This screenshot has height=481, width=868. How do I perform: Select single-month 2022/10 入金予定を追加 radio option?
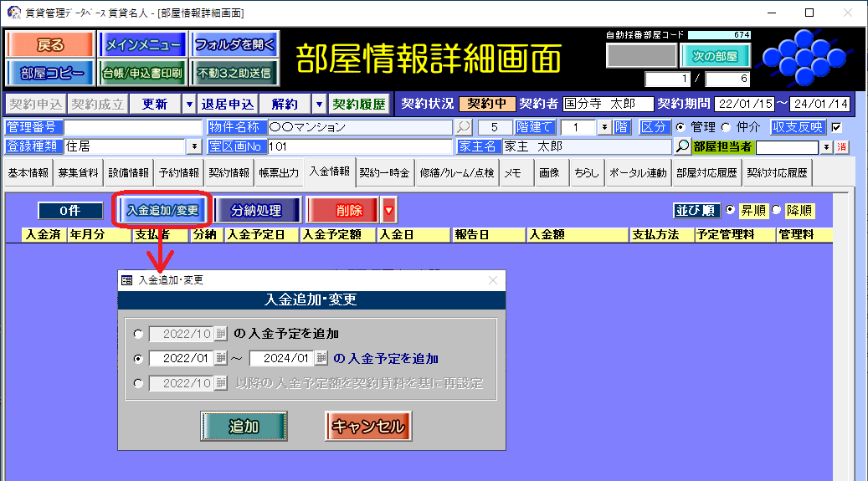pos(138,334)
